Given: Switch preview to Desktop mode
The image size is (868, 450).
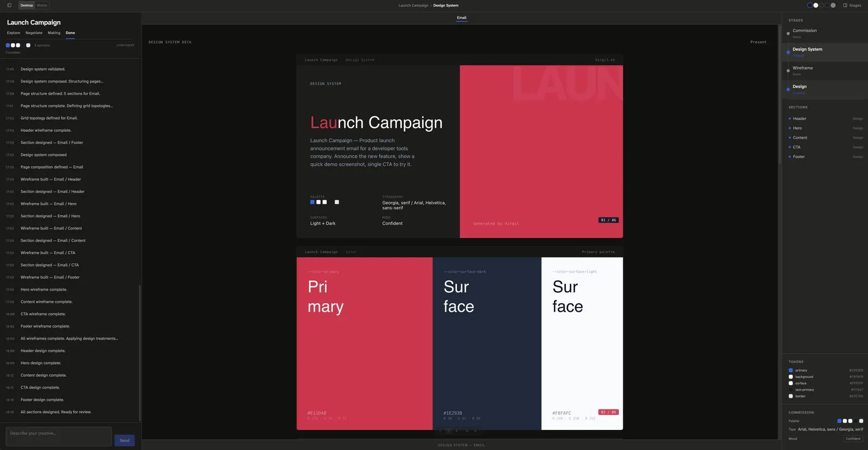Looking at the screenshot, I should (27, 5).
